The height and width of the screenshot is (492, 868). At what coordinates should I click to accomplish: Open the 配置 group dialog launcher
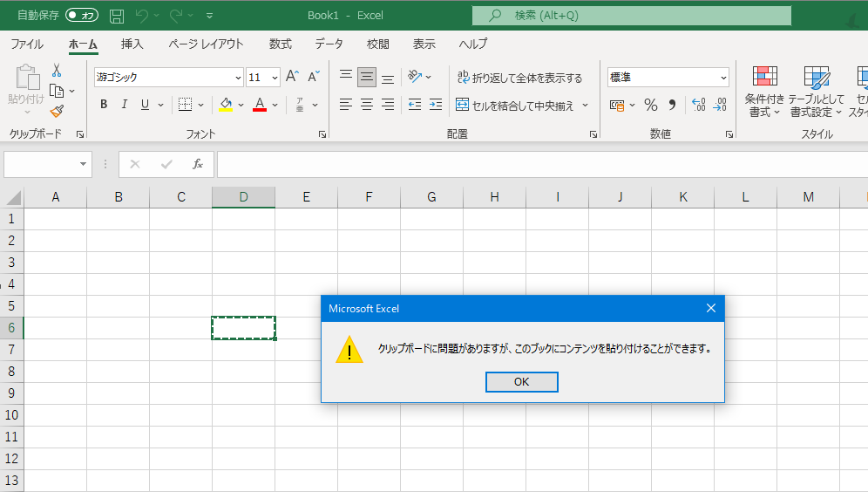(593, 134)
